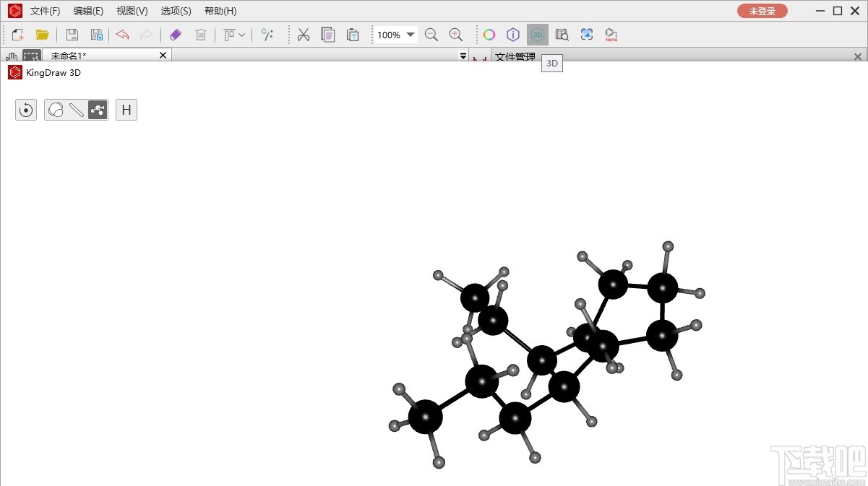
Task: Click the hexagon info icon
Action: tap(513, 35)
